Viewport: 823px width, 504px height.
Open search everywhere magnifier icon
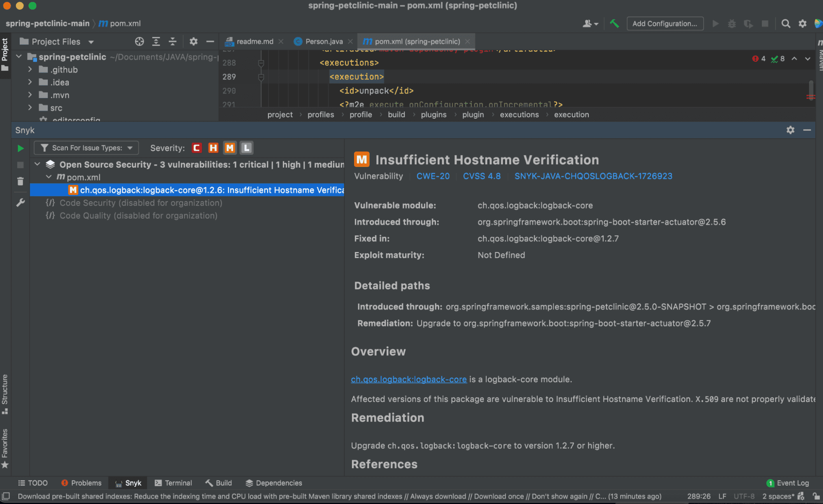coord(786,23)
